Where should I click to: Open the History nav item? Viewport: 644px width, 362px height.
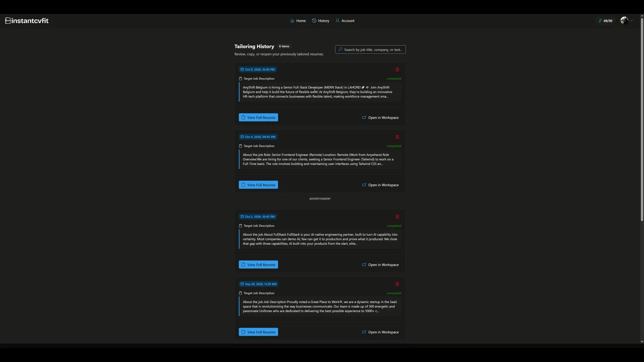(321, 21)
